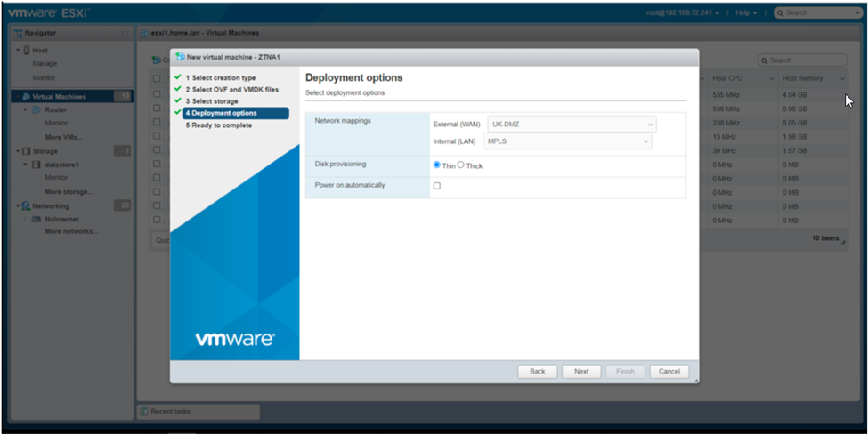The height and width of the screenshot is (434, 868).
Task: Collapse the Storage tree node
Action: (x=19, y=151)
